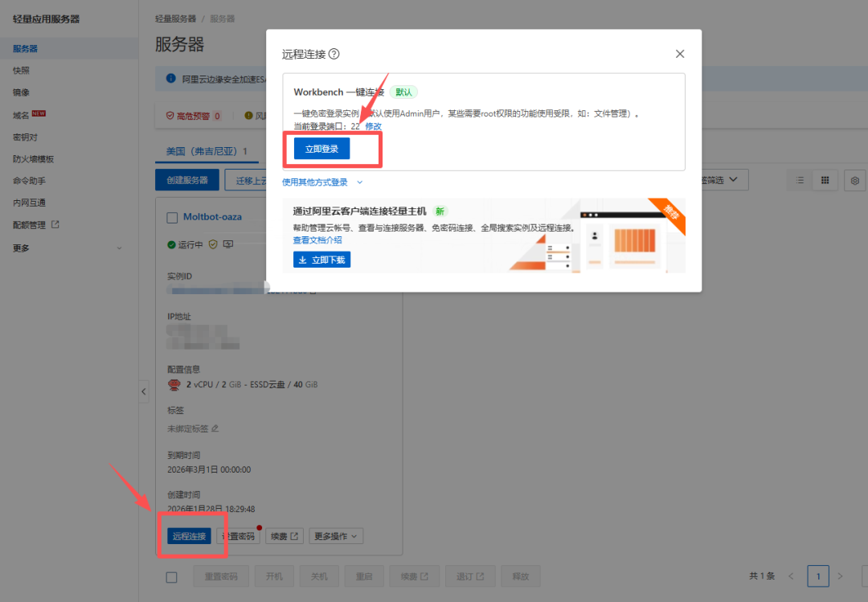Click the 共1条 total count text
Viewport: 868px width, 602px height.
click(762, 576)
